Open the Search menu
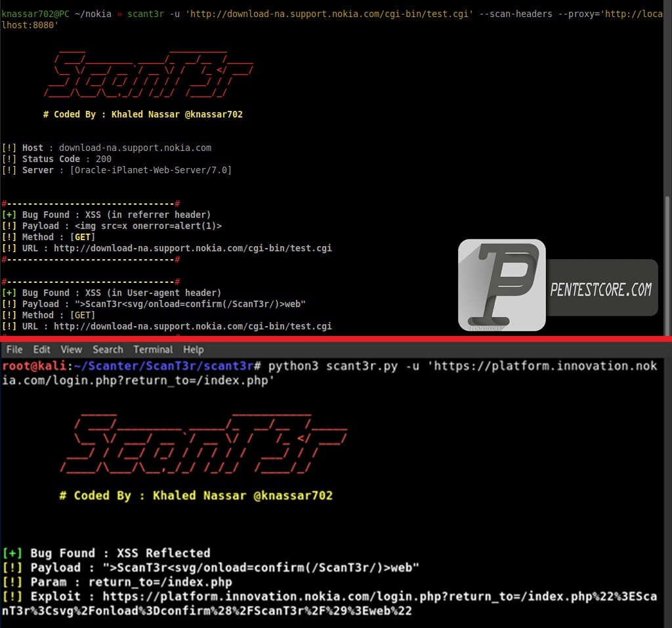 pyautogui.click(x=108, y=350)
